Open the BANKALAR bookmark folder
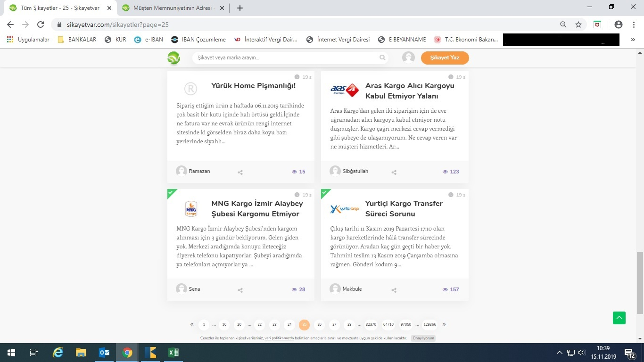644x362 pixels. 77,40
